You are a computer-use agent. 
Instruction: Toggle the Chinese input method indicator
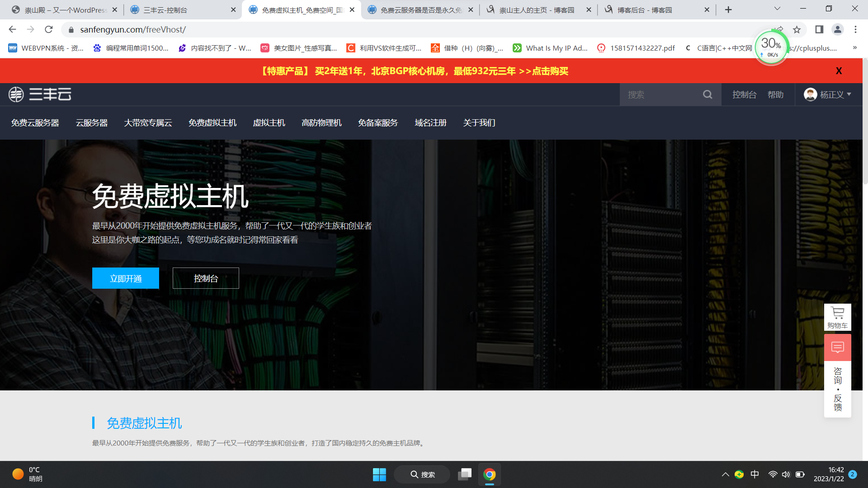click(755, 474)
